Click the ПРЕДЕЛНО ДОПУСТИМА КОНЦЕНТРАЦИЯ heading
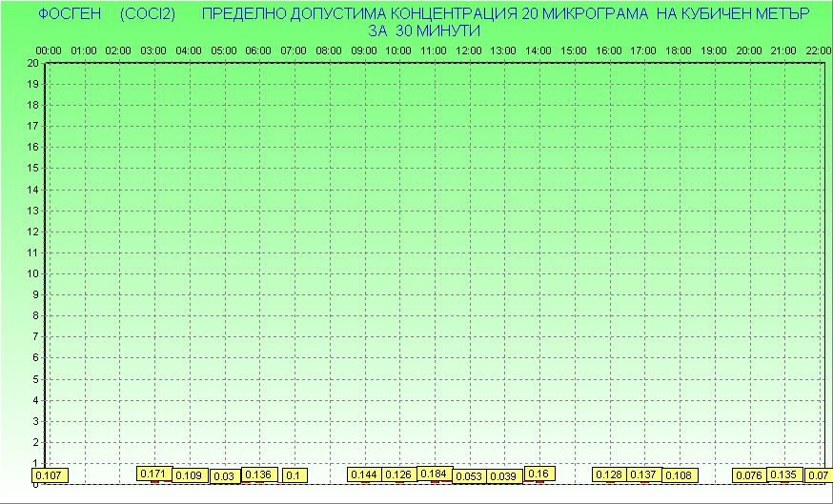 point(359,13)
